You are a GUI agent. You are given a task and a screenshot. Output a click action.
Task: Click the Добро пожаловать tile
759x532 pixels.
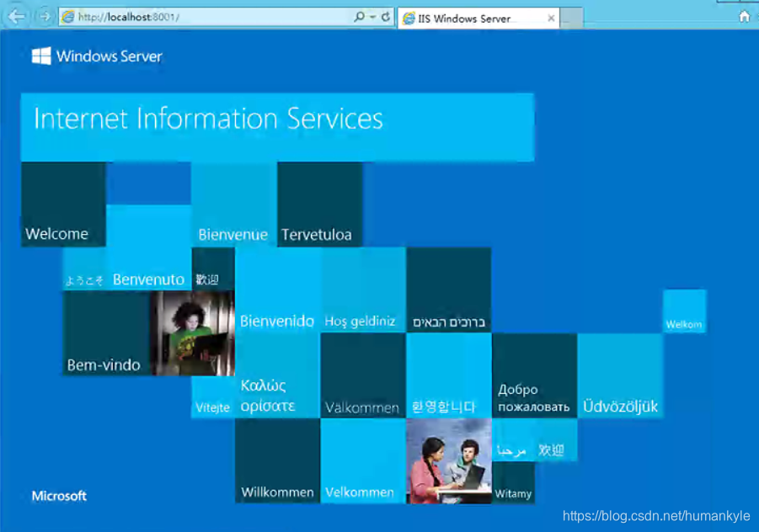(534, 375)
